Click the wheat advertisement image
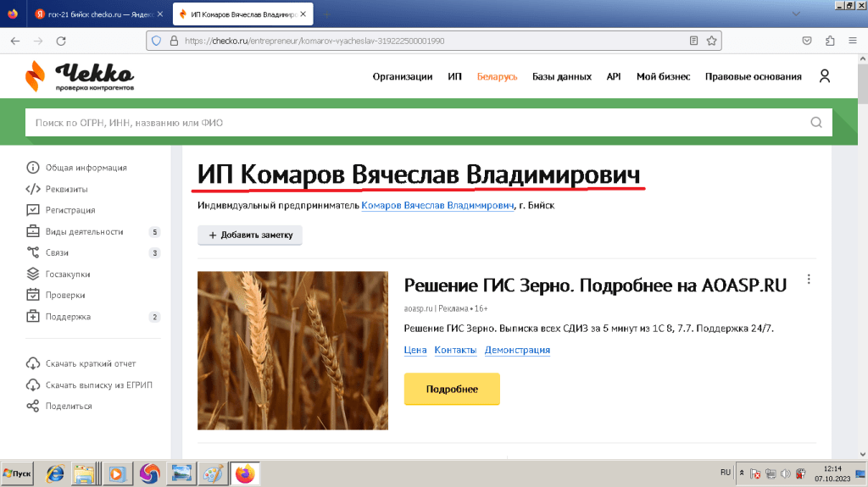Viewport: 868px width, 487px height. click(292, 350)
